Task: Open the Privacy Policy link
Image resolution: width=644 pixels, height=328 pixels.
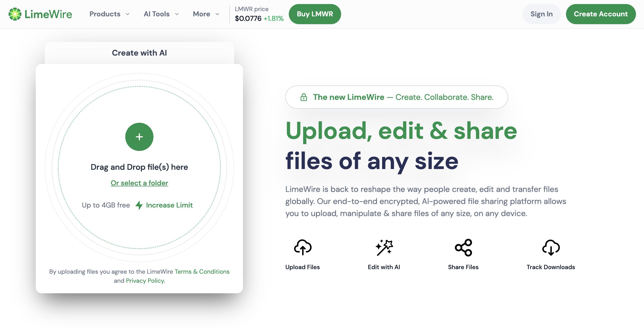Action: click(x=145, y=281)
